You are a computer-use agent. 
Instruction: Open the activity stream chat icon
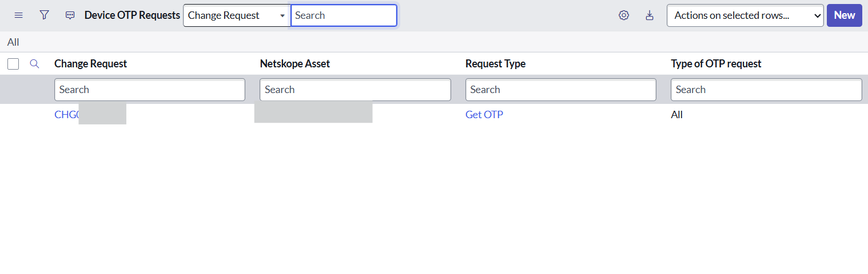70,15
